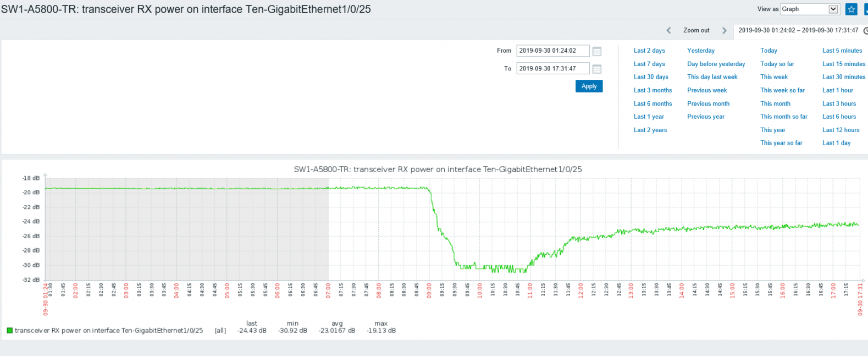Image resolution: width=868 pixels, height=356 pixels.
Task: Go to next time period arrow
Action: point(724,30)
